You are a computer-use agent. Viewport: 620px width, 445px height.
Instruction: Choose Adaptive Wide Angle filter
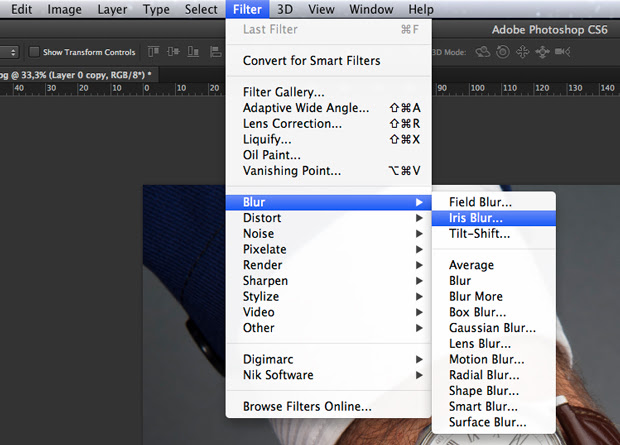tap(329, 108)
